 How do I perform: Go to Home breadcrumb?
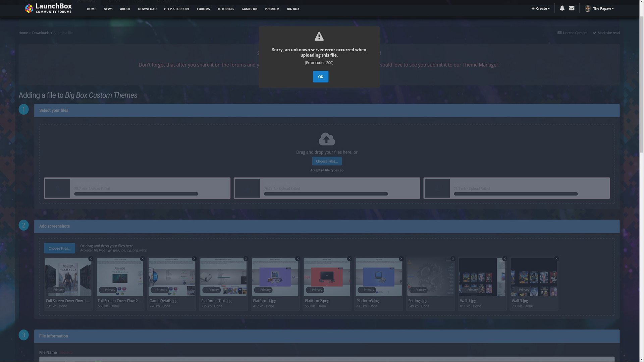point(23,33)
